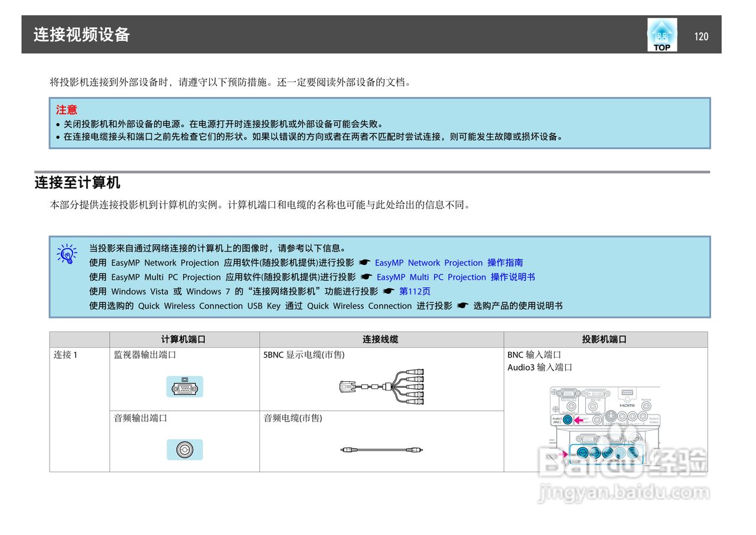The height and width of the screenshot is (535, 756).
Task: Click the 5BNC display cable image
Action: point(382,387)
